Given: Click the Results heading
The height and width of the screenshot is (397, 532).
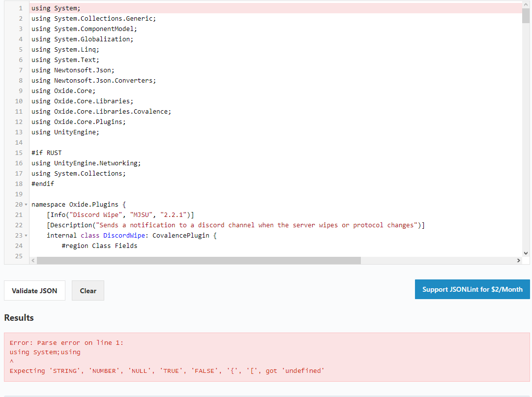Looking at the screenshot, I should [x=19, y=318].
